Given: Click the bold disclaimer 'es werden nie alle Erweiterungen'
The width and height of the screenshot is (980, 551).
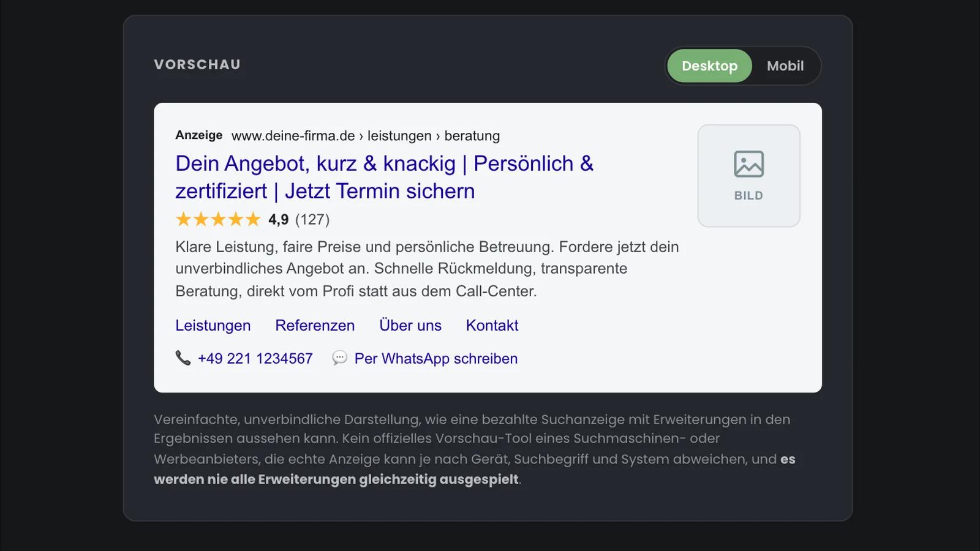Looking at the screenshot, I should (475, 469).
